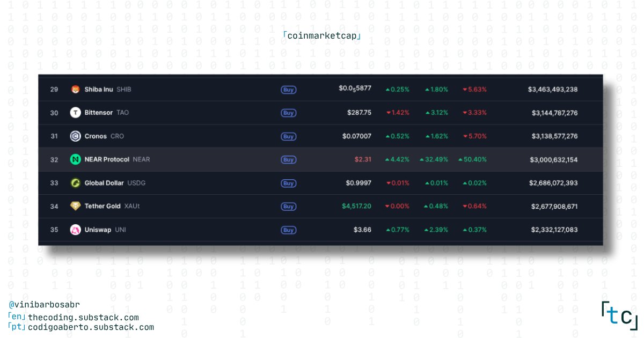Click Buy button for Global Dollar
This screenshot has height=338, width=644.
(289, 183)
